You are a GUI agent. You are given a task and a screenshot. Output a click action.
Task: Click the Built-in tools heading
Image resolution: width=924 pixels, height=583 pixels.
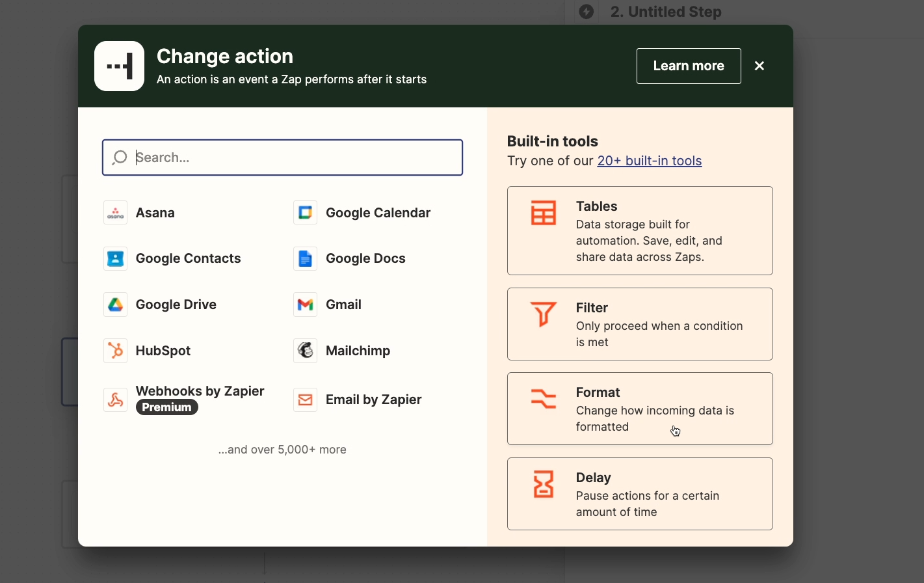click(x=553, y=141)
